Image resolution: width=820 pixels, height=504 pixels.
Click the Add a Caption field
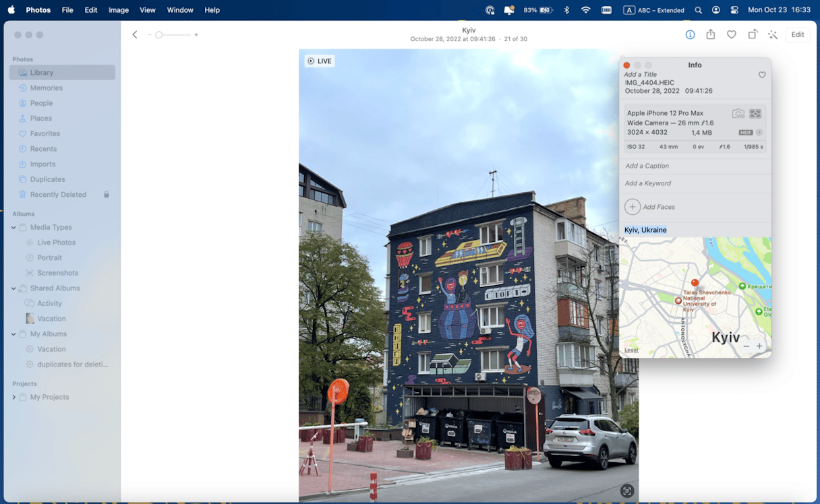pyautogui.click(x=695, y=166)
